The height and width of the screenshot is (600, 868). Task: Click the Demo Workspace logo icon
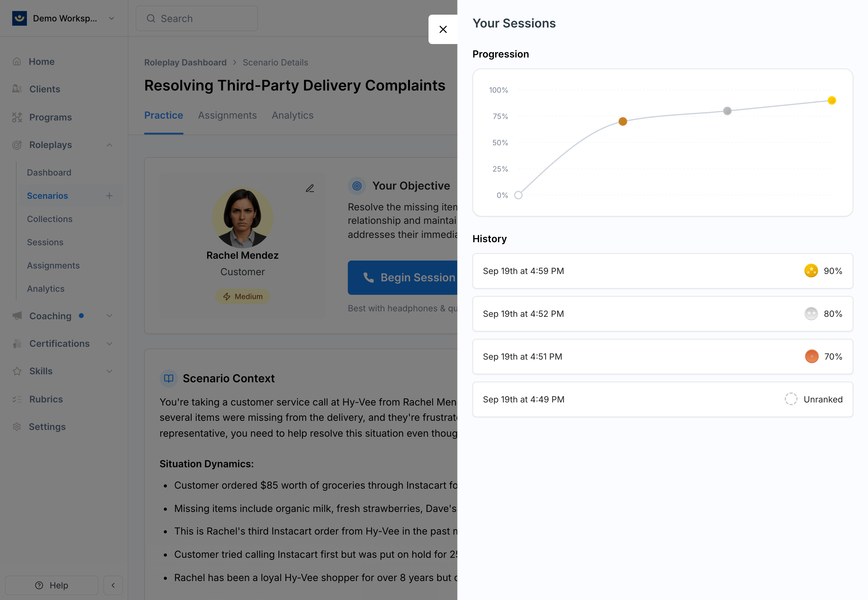(x=20, y=18)
